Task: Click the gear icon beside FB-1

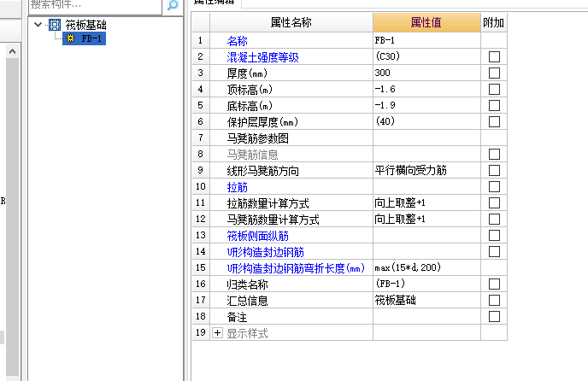Action: 70,38
